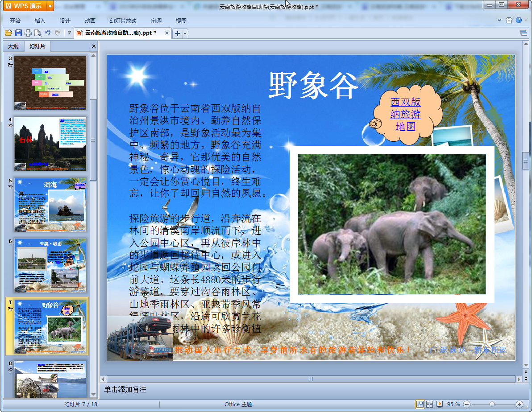Expand the new document dropdown arrow
The image size is (532, 412).
pos(185,33)
